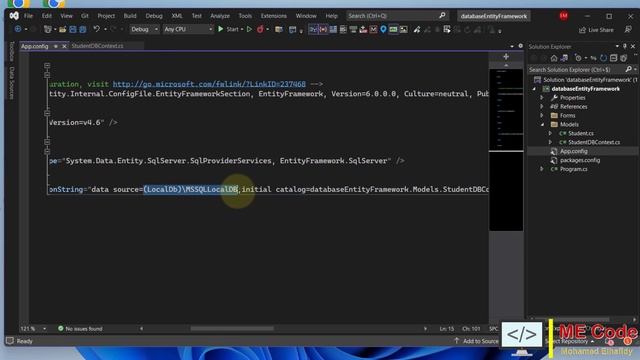Screen dimensions: 640x360
Task: Collapse the Models folder
Action: point(542,125)
